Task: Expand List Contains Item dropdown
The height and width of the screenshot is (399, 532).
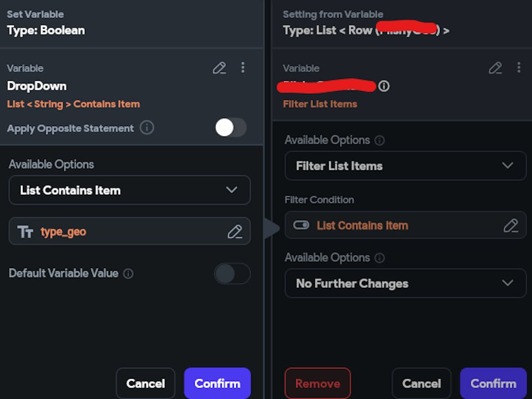Action: pyautogui.click(x=129, y=190)
